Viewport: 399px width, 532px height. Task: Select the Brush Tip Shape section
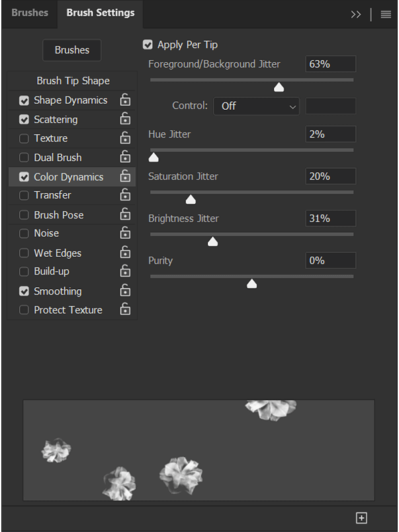[73, 81]
